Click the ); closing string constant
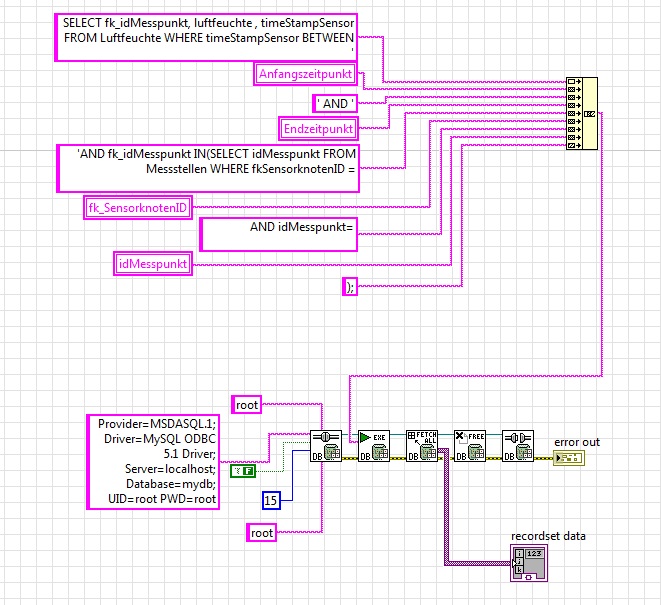 350,287
